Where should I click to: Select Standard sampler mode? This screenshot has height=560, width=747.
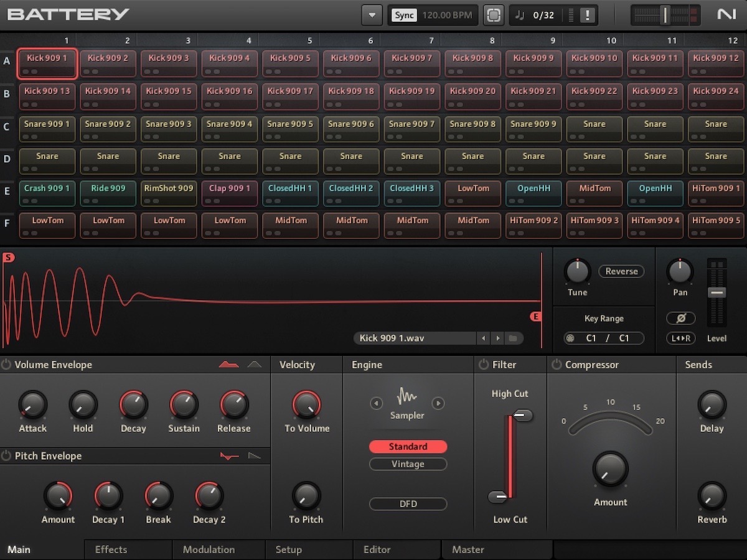coord(408,447)
